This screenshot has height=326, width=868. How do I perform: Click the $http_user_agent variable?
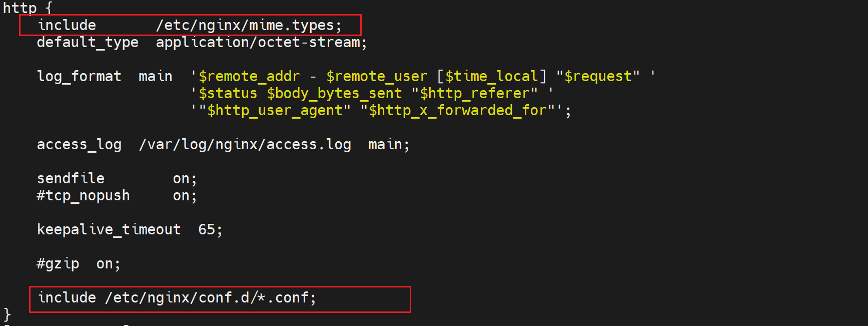(x=275, y=111)
